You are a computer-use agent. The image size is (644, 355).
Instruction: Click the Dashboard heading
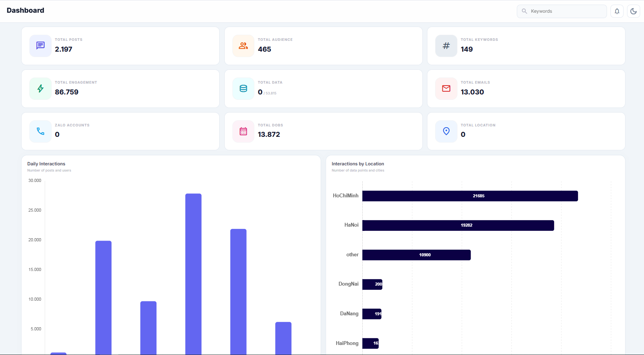click(25, 10)
